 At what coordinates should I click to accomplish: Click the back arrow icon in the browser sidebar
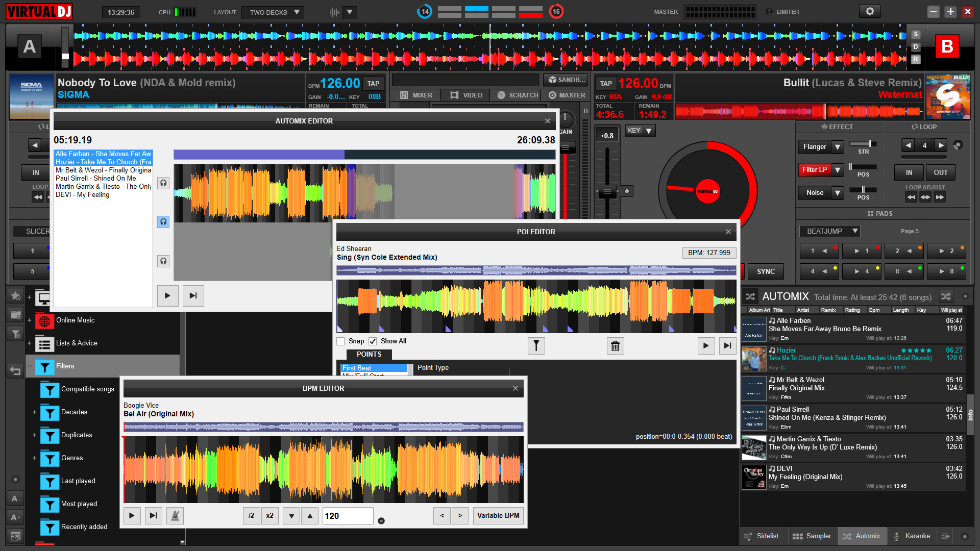pyautogui.click(x=15, y=370)
